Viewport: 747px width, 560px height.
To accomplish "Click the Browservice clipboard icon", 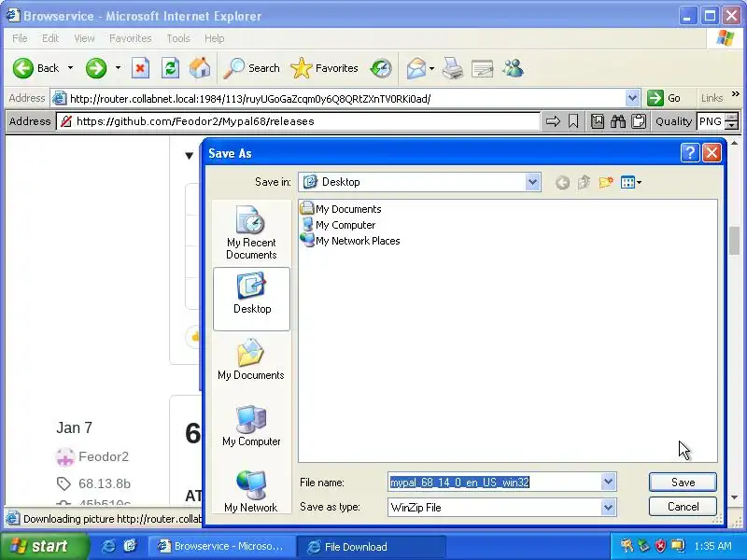I will click(639, 121).
